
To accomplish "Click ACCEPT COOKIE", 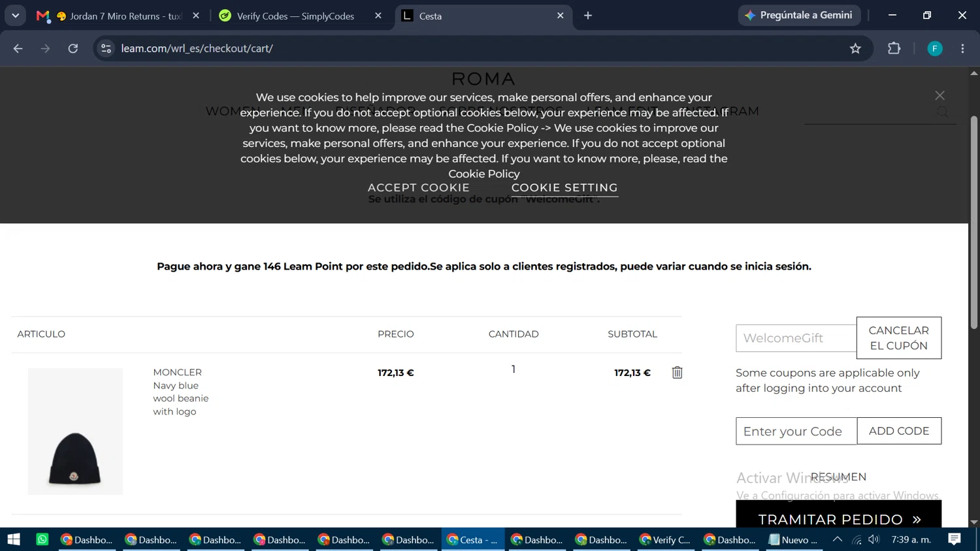I will pos(418,187).
